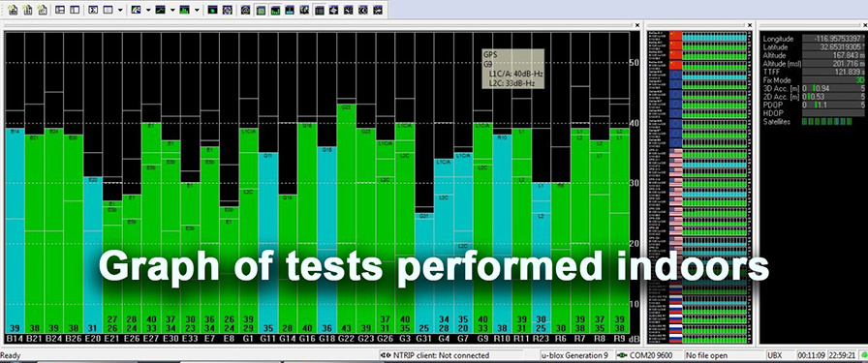Click the G22 satellite signal bar
This screenshot has height=363, width=868.
click(x=347, y=218)
